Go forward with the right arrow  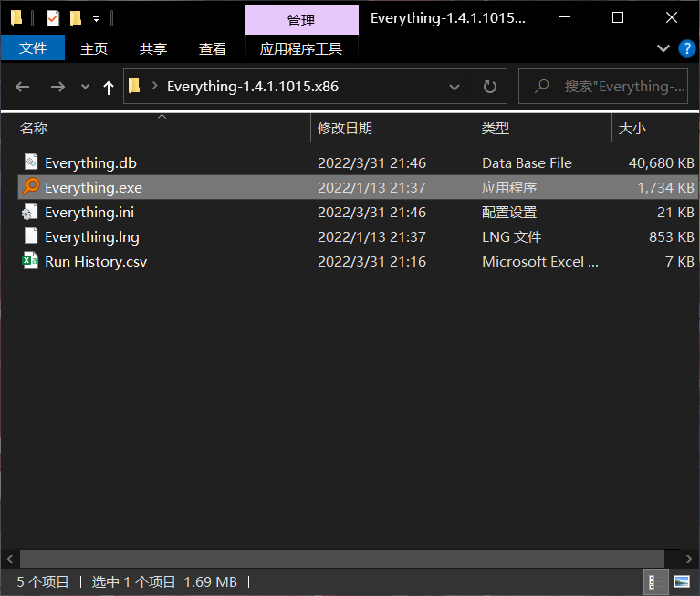57,86
